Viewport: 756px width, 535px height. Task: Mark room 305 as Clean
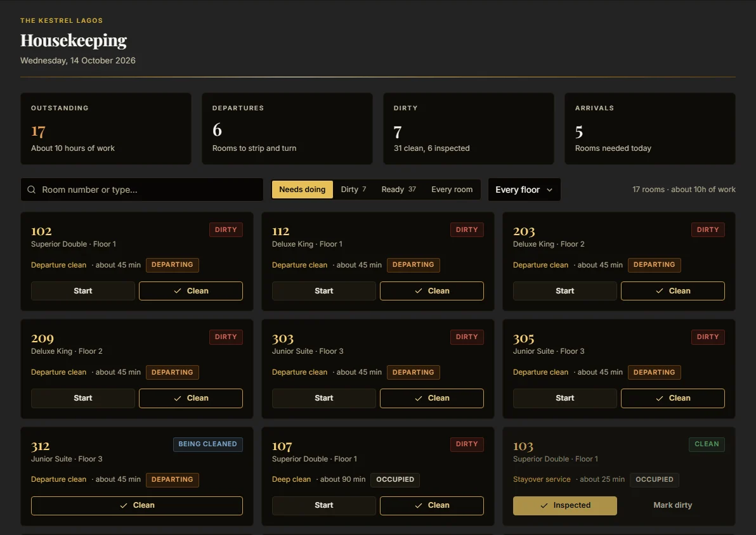point(672,398)
